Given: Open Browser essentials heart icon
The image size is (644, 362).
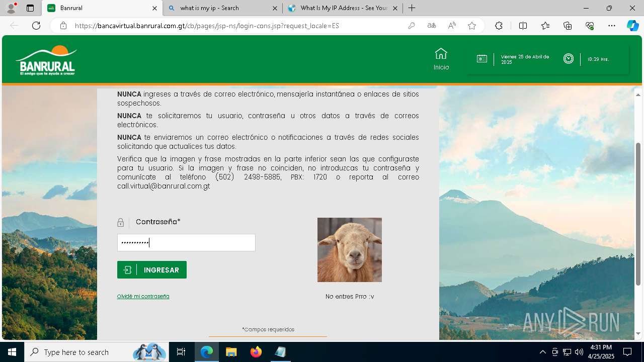Looking at the screenshot, I should [x=590, y=26].
